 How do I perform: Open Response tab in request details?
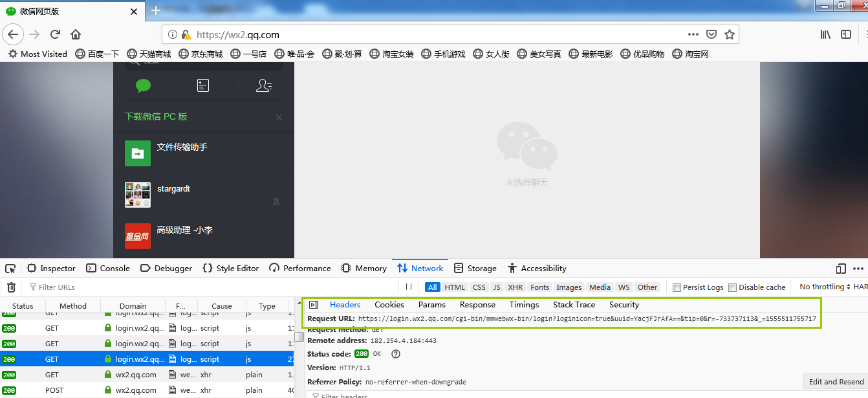point(477,305)
